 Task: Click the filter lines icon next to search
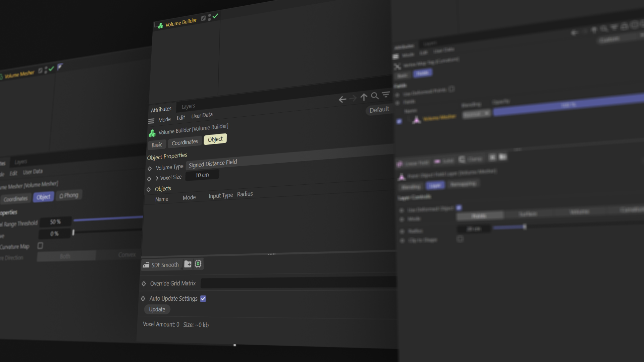(386, 95)
